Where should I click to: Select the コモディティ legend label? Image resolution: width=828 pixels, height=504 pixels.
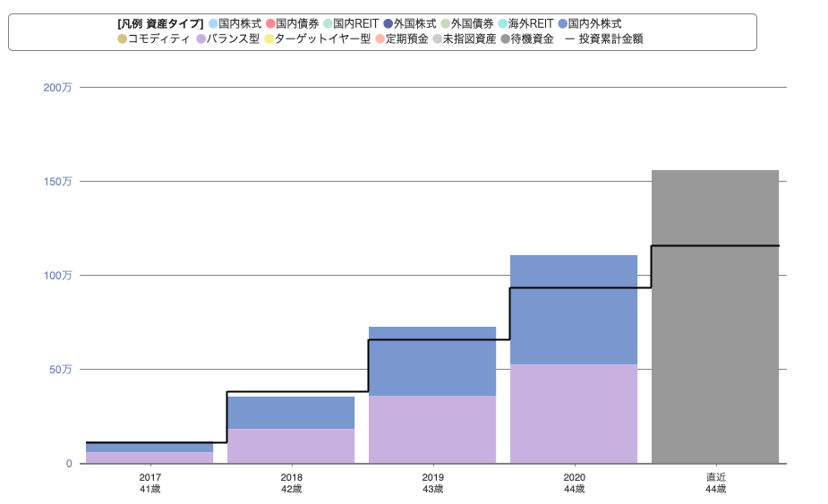point(158,39)
